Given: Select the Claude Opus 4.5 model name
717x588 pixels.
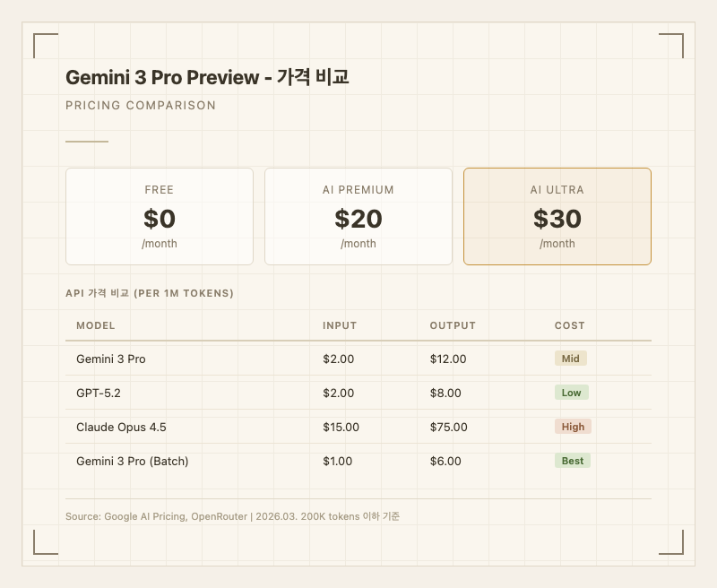Looking at the screenshot, I should pos(121,427).
